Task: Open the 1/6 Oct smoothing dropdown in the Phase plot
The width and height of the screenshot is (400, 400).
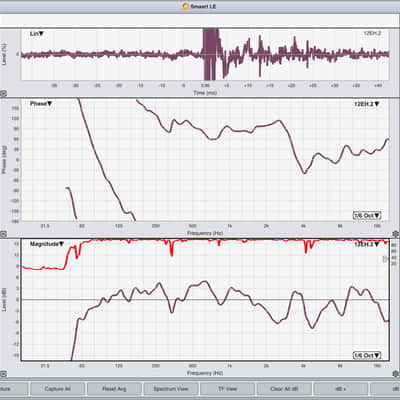Action: pos(367,215)
